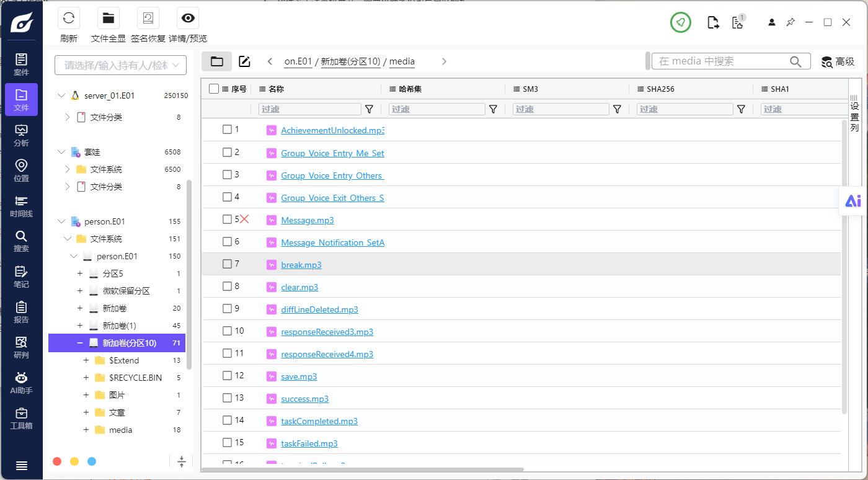Click the export file icon in title bar
Viewport: 868px width, 480px height.
point(714,23)
